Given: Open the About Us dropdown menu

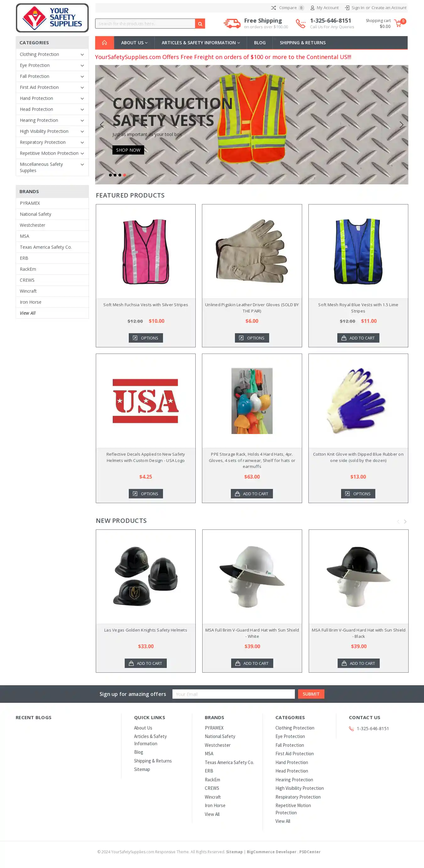Looking at the screenshot, I should (x=134, y=42).
